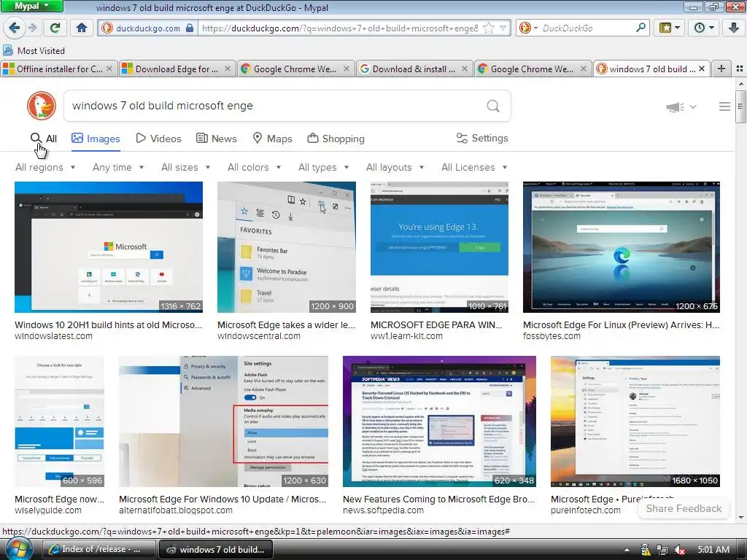Submit search with the magnifier button
747x560 pixels.
(x=494, y=106)
